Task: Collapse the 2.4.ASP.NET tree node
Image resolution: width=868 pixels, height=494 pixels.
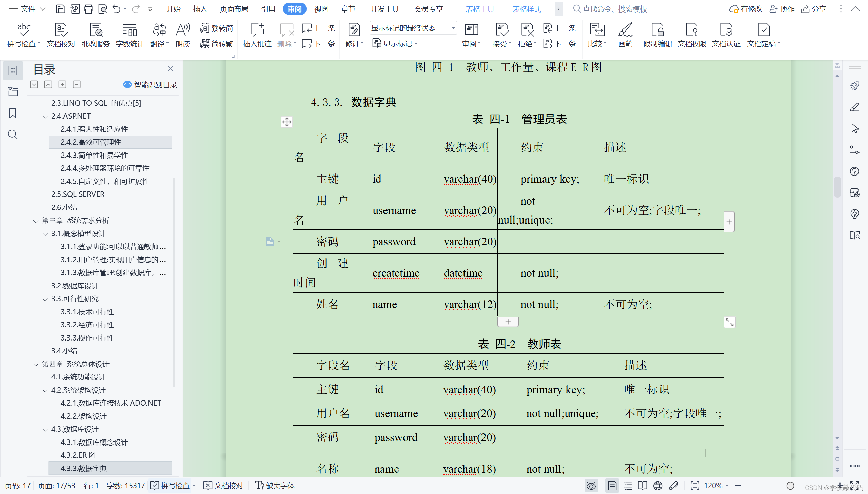Action: coord(45,117)
